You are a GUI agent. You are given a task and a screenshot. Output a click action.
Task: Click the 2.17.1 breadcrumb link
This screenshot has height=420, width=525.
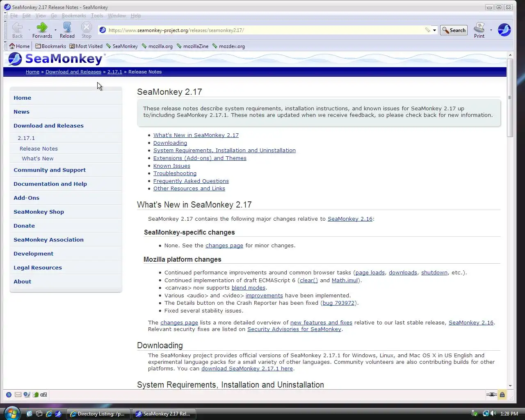(x=115, y=72)
